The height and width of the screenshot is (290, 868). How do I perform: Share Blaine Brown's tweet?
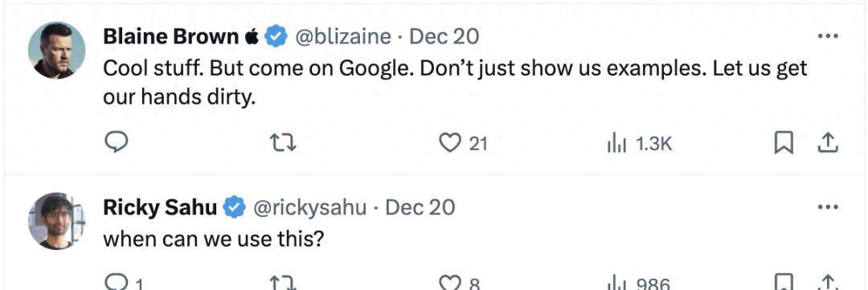point(828,144)
